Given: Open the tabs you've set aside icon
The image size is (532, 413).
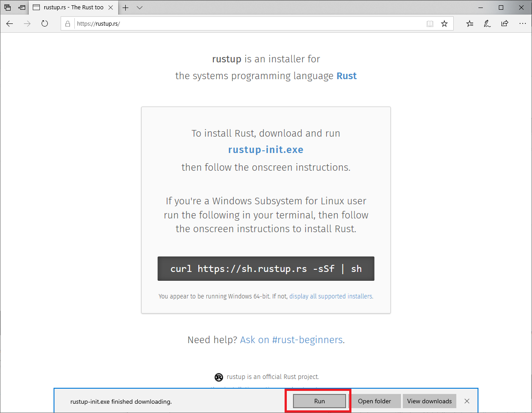Looking at the screenshot, I should pyautogui.click(x=8, y=8).
